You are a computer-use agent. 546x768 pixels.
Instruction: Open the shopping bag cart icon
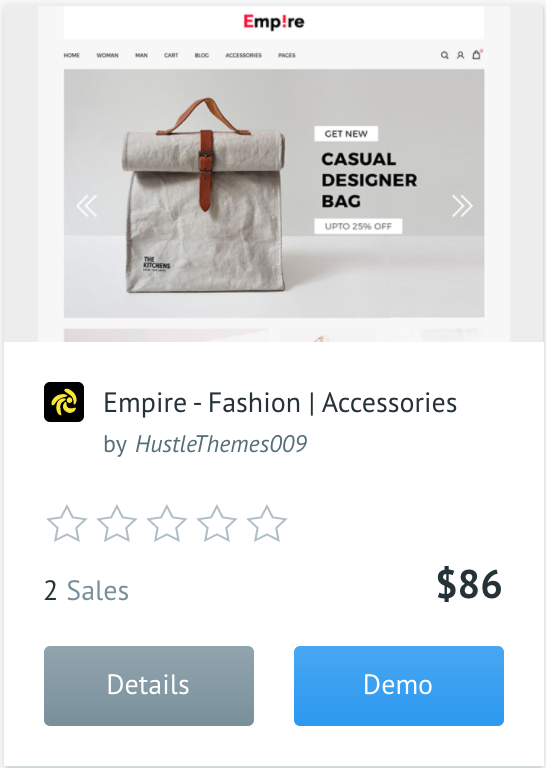click(x=476, y=54)
